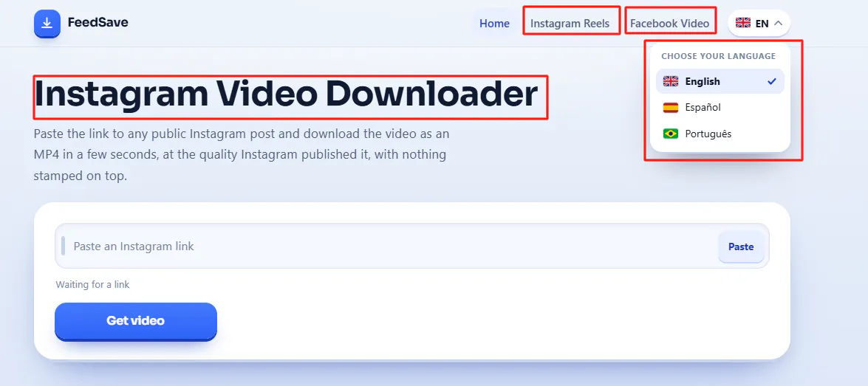This screenshot has width=868, height=386.
Task: Click the chevron arrow beside EN
Action: (x=778, y=23)
